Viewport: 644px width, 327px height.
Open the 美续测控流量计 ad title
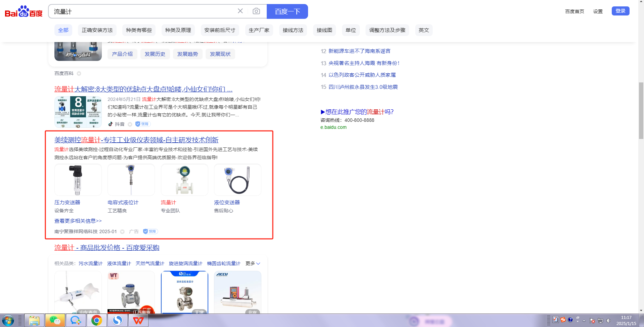pyautogui.click(x=136, y=140)
